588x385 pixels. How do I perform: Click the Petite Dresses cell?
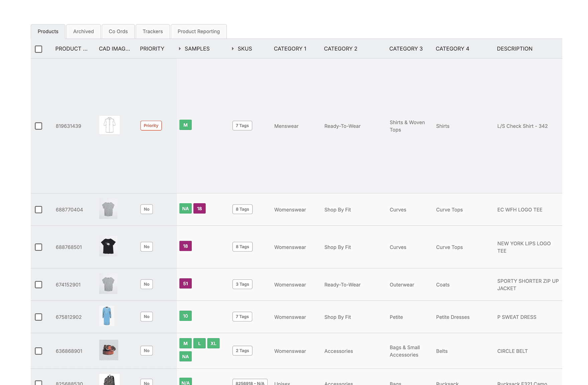(x=453, y=317)
